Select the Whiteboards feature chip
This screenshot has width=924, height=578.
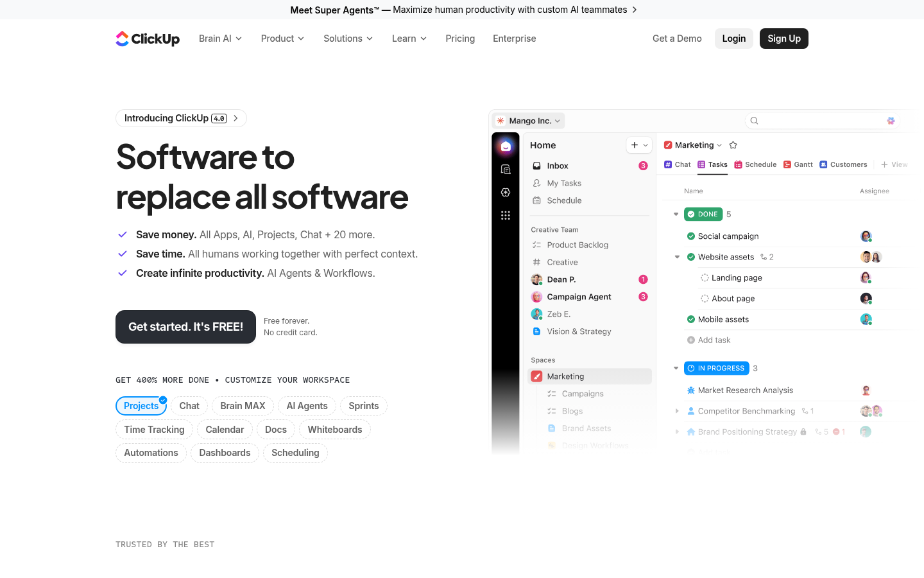coord(335,430)
